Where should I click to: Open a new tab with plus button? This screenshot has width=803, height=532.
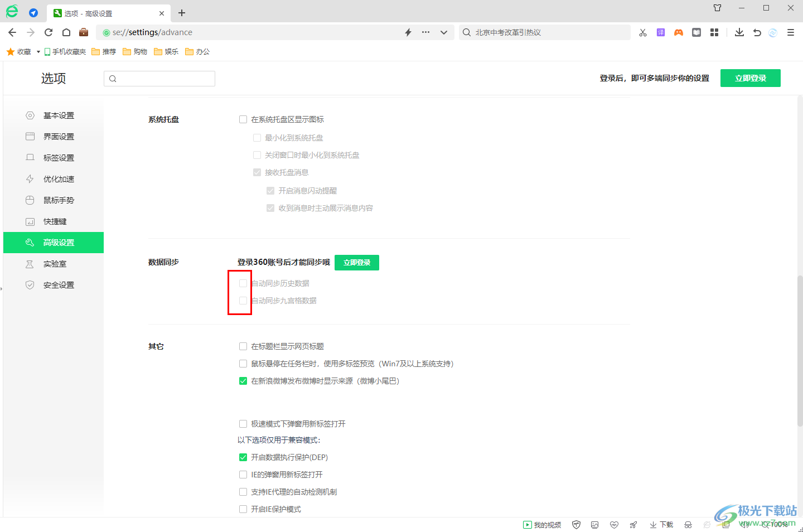pyautogui.click(x=182, y=13)
